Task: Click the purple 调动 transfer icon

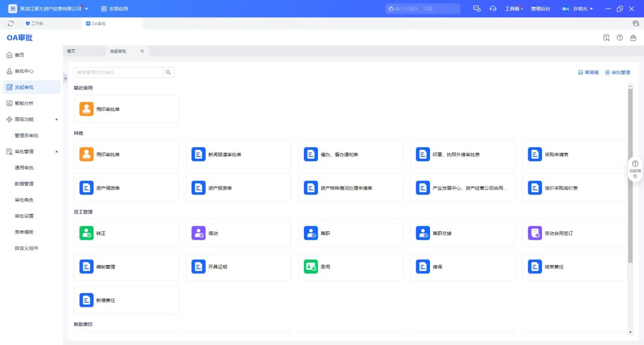Action: coord(198,233)
